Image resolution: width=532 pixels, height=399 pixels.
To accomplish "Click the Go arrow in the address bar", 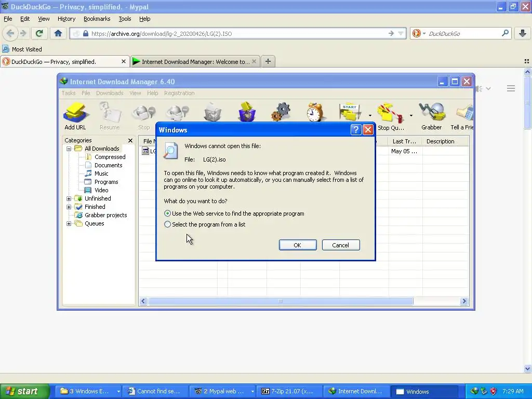I will coord(391,33).
